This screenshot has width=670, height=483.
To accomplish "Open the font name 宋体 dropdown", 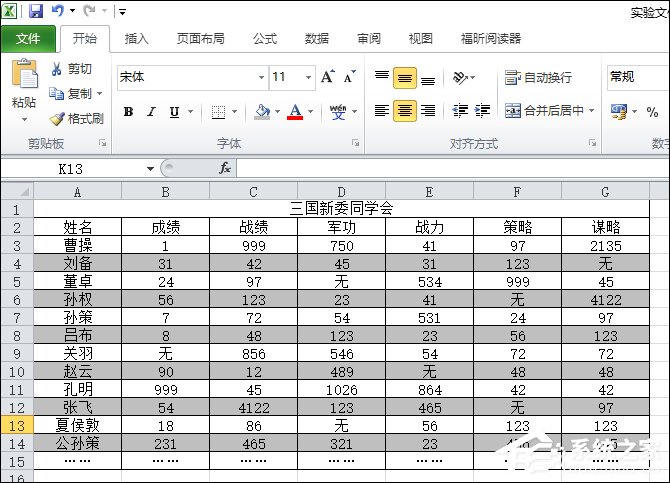I will (261, 77).
